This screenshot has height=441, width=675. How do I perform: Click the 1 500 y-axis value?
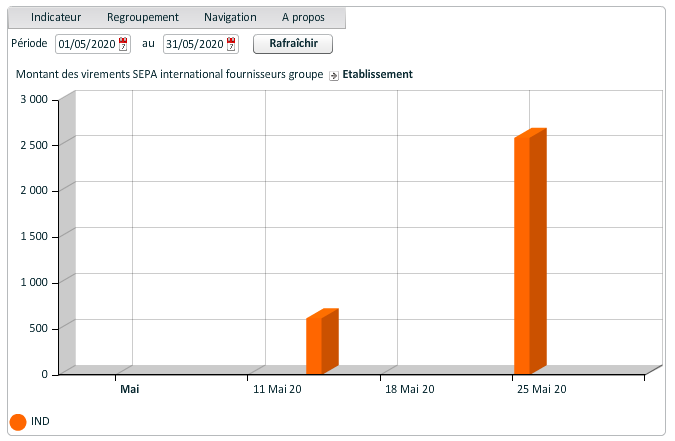click(34, 236)
